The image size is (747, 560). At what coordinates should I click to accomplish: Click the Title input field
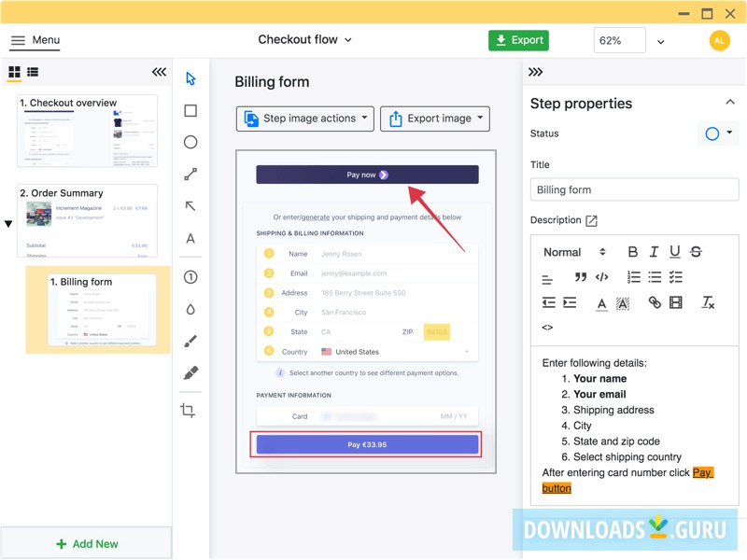(x=634, y=189)
